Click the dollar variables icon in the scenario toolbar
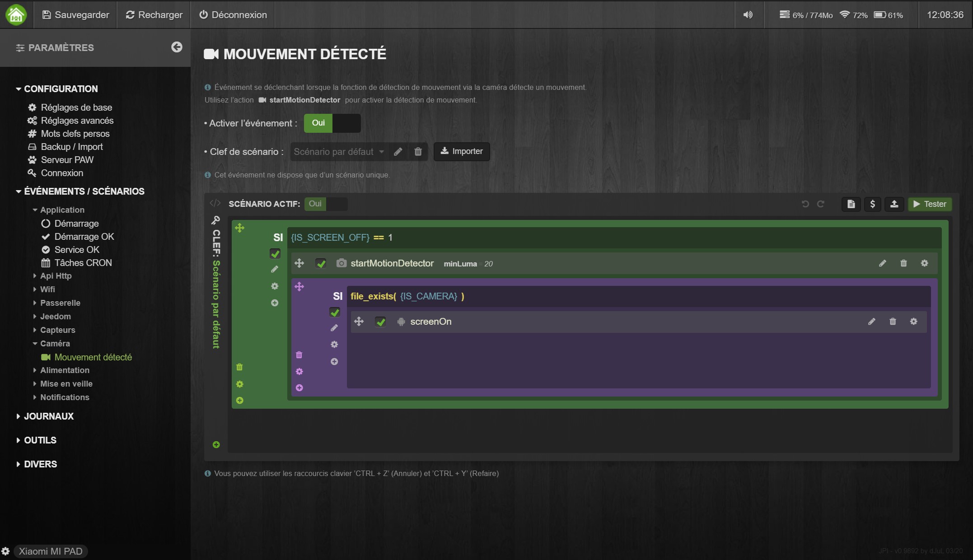 [x=872, y=204]
